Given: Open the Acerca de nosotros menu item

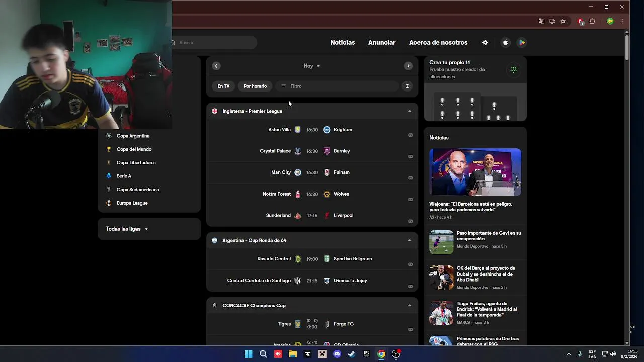Looking at the screenshot, I should pyautogui.click(x=438, y=43).
